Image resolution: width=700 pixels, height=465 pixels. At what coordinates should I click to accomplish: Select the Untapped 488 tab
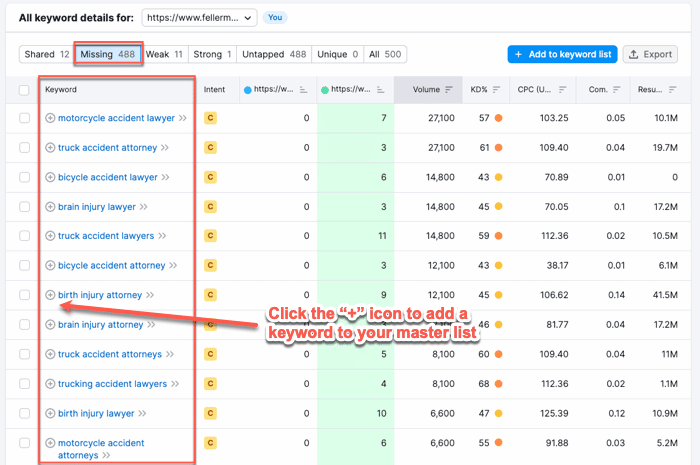(x=277, y=54)
